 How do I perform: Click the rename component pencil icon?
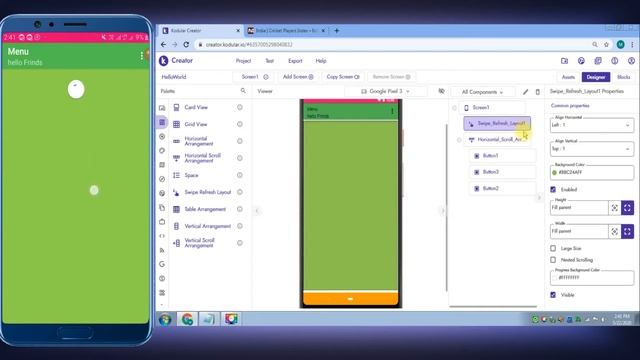click(x=525, y=92)
